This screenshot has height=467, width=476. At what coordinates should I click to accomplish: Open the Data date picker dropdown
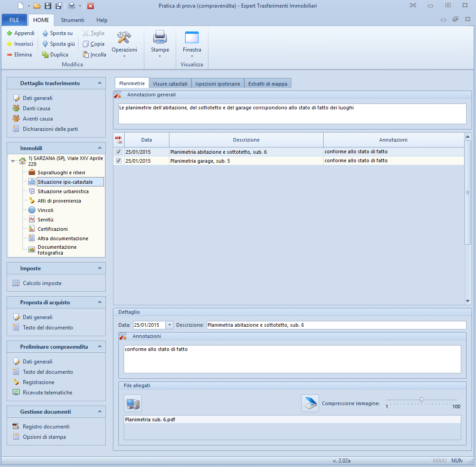pyautogui.click(x=169, y=325)
